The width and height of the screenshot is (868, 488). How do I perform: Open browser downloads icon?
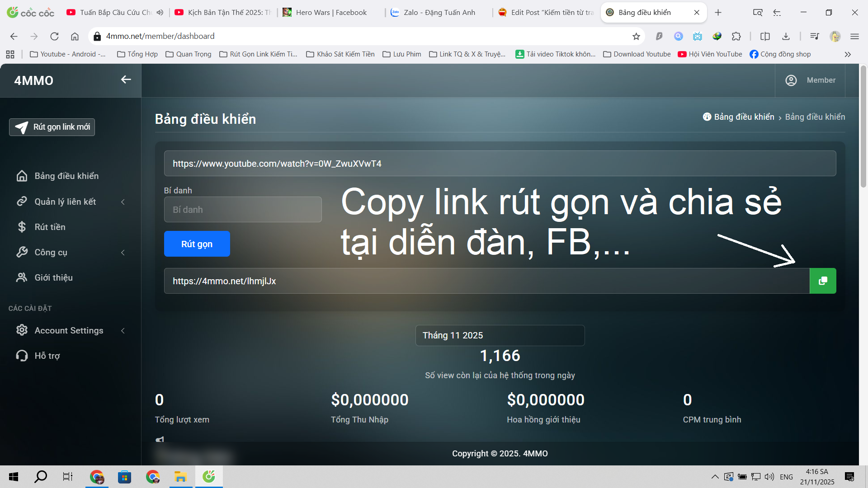[x=786, y=36]
